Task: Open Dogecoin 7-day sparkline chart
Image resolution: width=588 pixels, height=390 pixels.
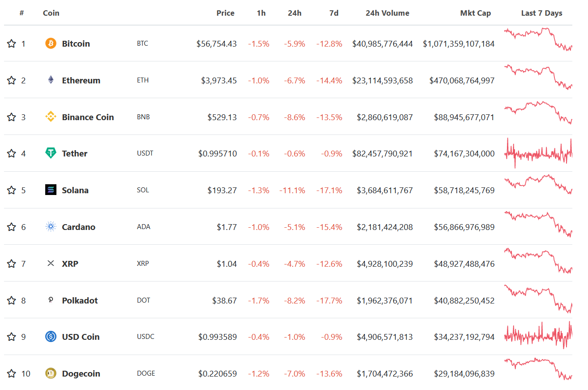Action: [x=538, y=369]
